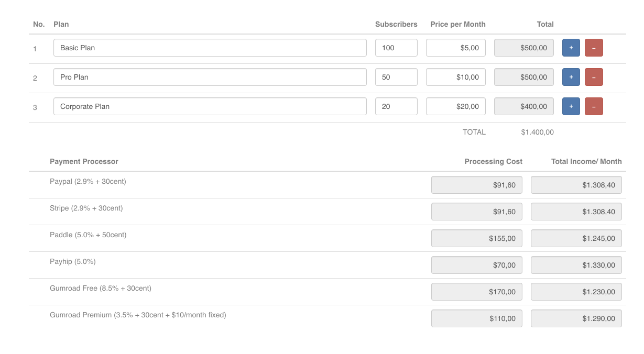Click the red minus icon for Corporate Plan
The width and height of the screenshot is (644, 354).
(594, 106)
